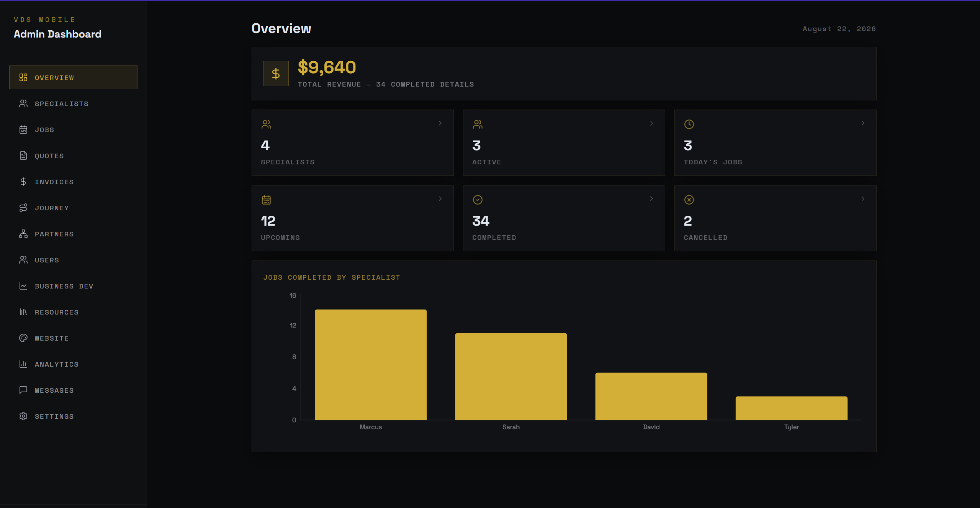Image resolution: width=980 pixels, height=508 pixels.
Task: Click the August 22, 2026 date text
Action: point(839,29)
